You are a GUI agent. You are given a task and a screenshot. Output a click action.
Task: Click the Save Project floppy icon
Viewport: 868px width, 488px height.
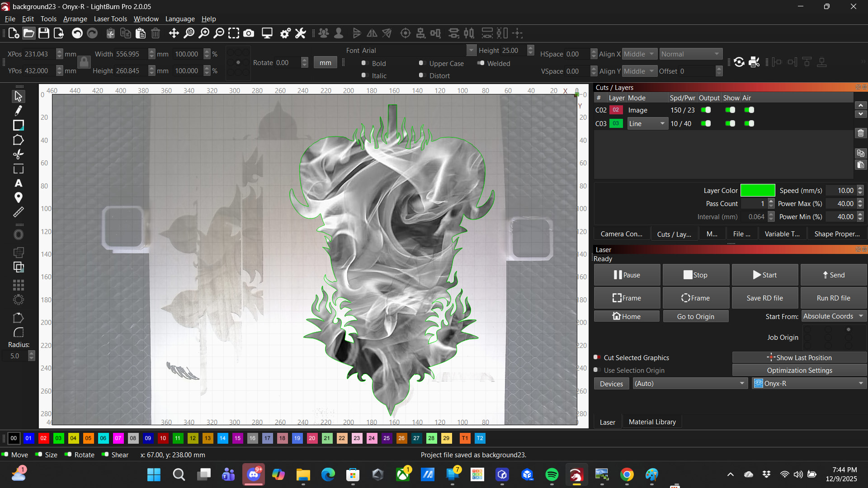point(44,33)
